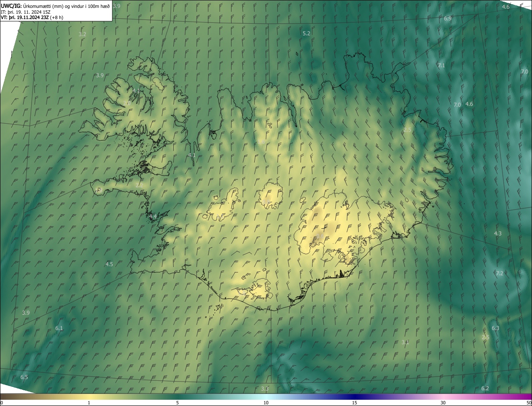The image size is (532, 406).
Task: Click the 6.9 value label
Action: 448,19
